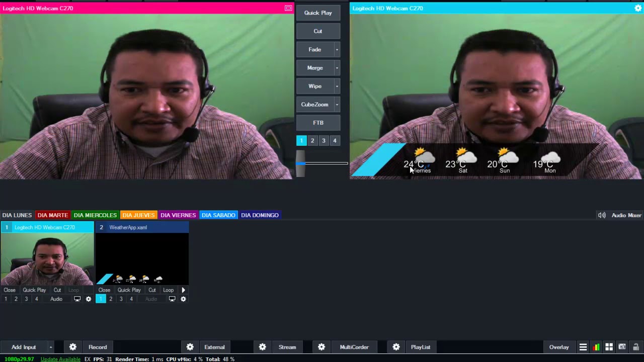Viewport: 644px width, 362px height.
Task: Toggle overlay 1 on Logitech webcam input
Action: tap(6, 299)
